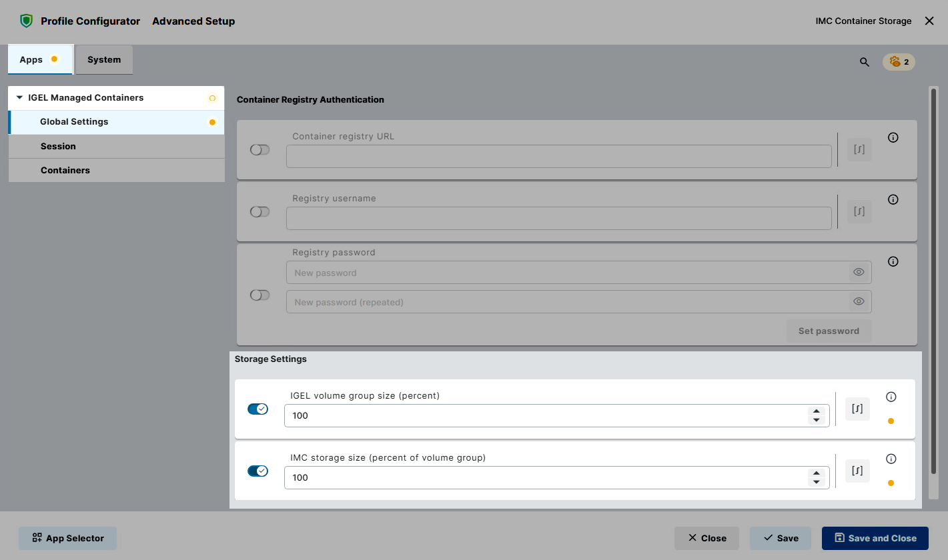Click the vertical scrollbar of settings panel
Viewport: 948px width, 560px height.
[x=933, y=280]
